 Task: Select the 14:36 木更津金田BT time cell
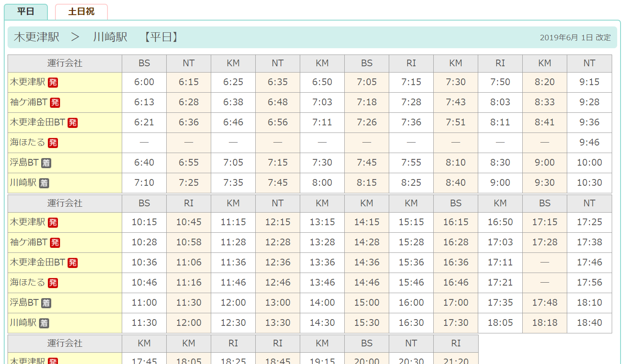click(x=367, y=263)
